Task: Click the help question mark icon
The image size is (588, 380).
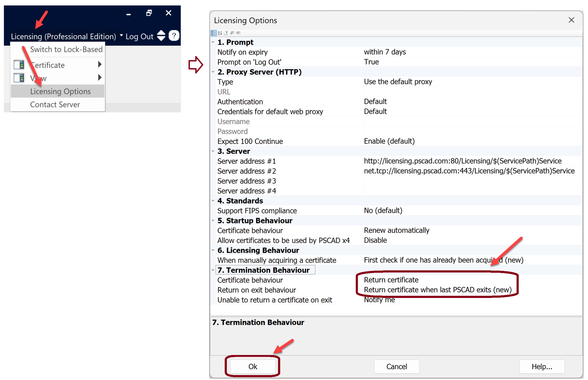Action: (174, 36)
